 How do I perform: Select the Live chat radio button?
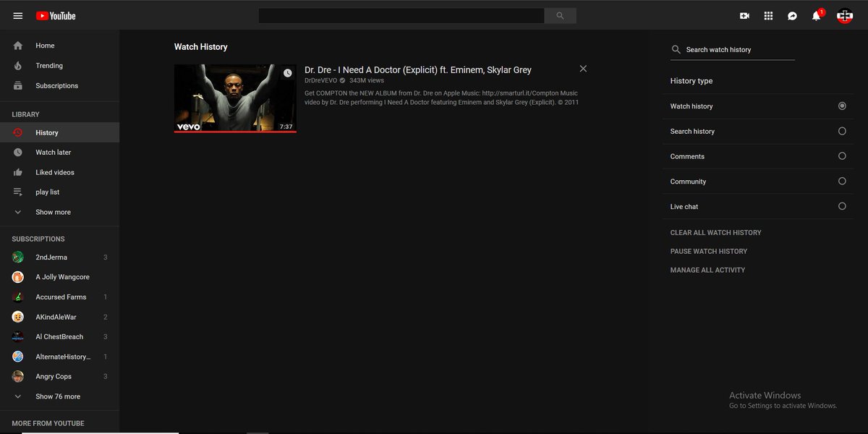[842, 206]
